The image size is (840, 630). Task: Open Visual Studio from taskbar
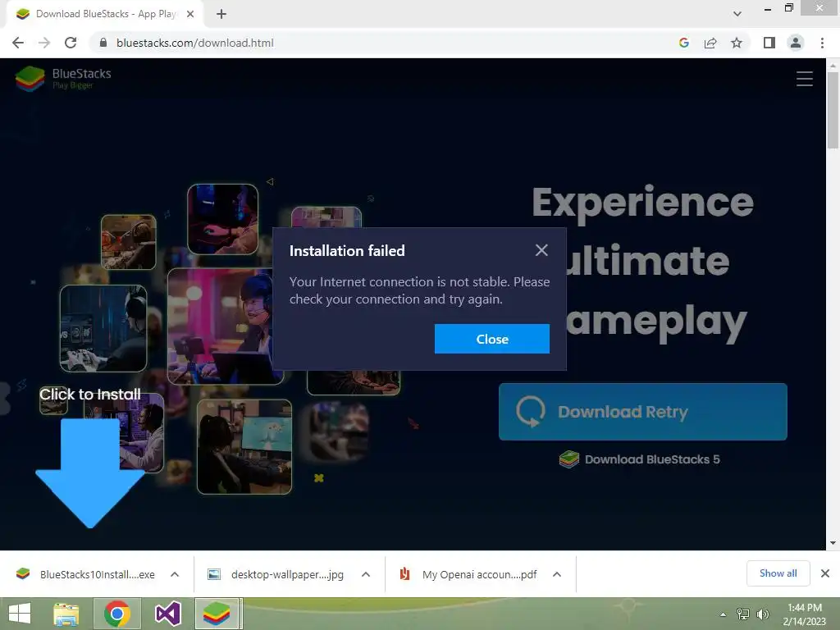(x=167, y=614)
